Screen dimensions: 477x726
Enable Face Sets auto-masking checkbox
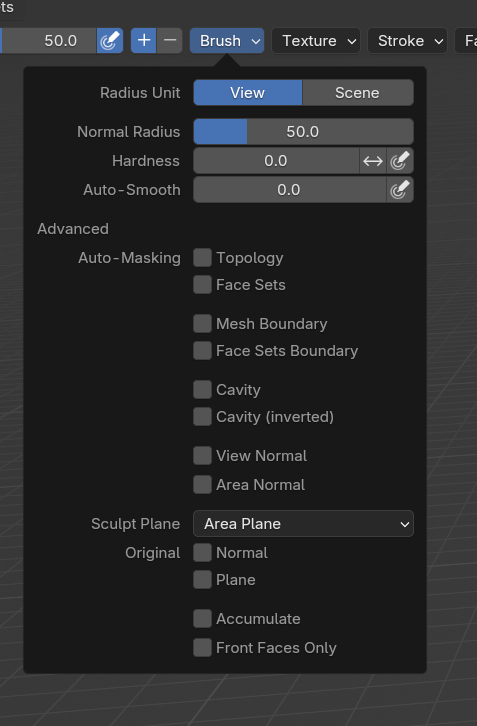click(x=202, y=285)
